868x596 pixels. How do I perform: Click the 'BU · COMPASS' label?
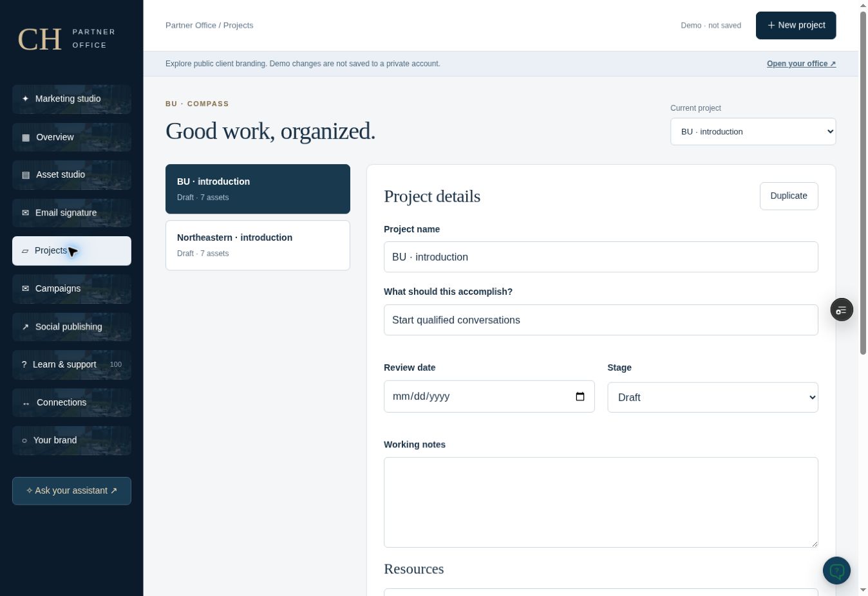click(x=197, y=104)
